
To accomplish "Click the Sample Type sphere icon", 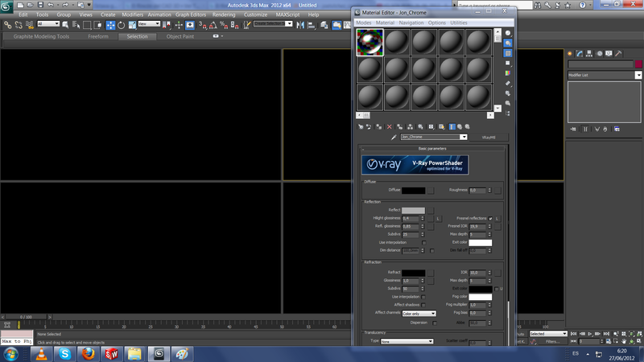I will click(508, 33).
